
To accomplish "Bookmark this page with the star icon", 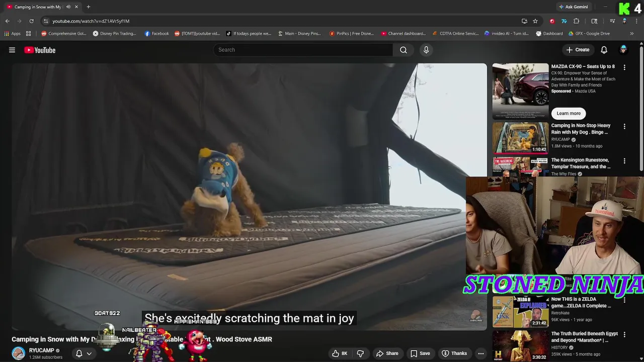I will point(535,21).
